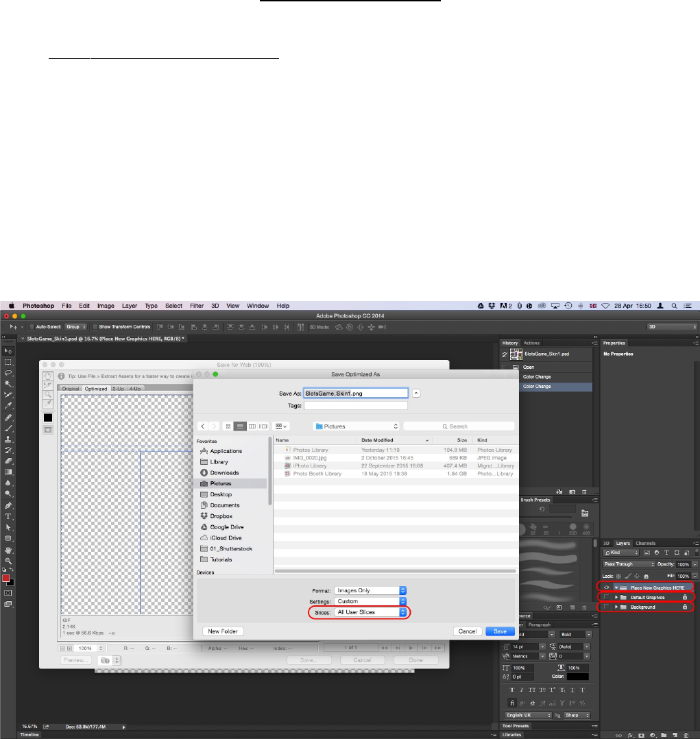700x739 pixels.
Task: Toggle faux bold in Character panel
Action: pyautogui.click(x=512, y=690)
